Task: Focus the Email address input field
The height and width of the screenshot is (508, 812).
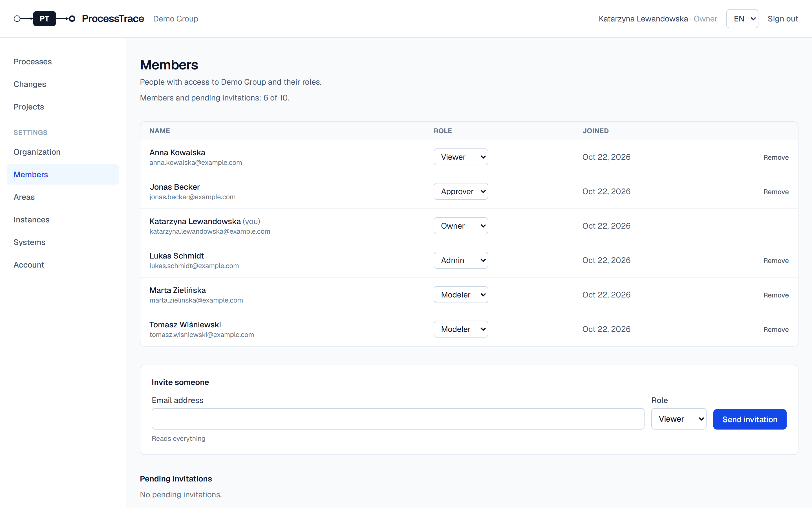Action: [398, 419]
